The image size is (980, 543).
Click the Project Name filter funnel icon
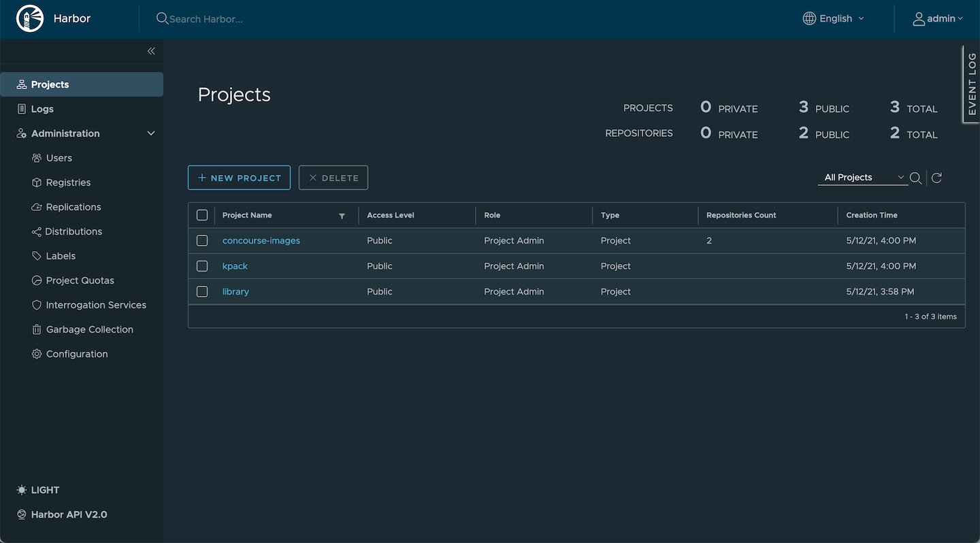click(x=342, y=216)
